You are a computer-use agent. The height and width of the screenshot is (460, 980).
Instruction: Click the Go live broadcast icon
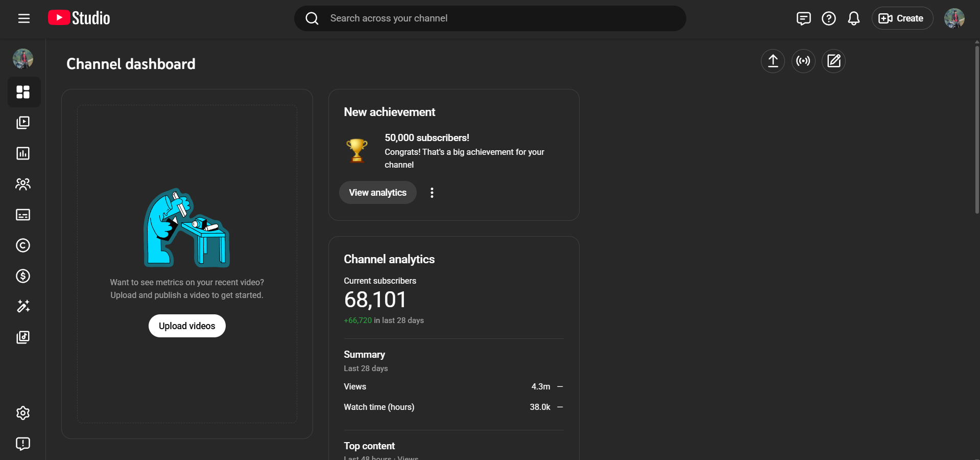click(803, 61)
